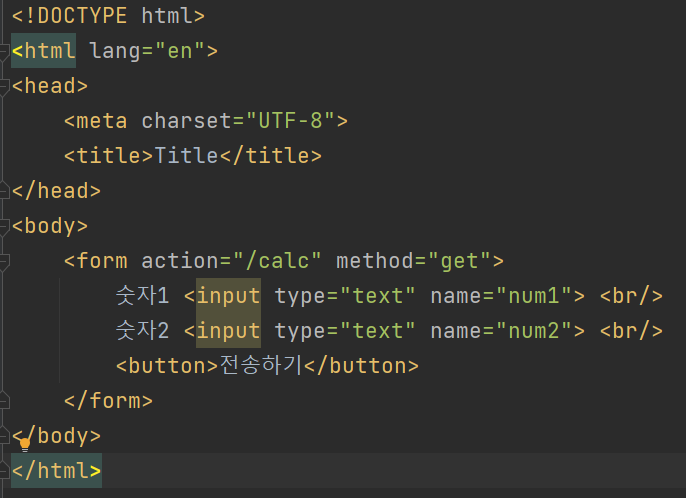Click the yellow intention lightbulb icon

[25, 445]
